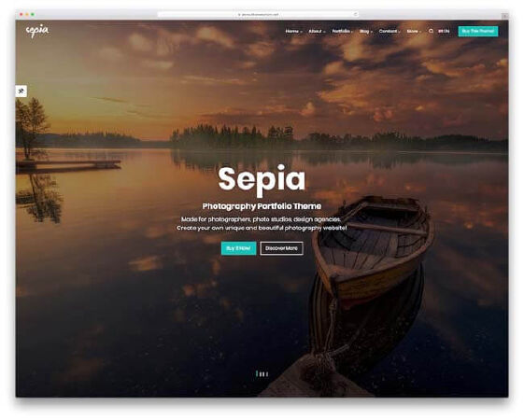Focus the browser address bar

coord(259,14)
